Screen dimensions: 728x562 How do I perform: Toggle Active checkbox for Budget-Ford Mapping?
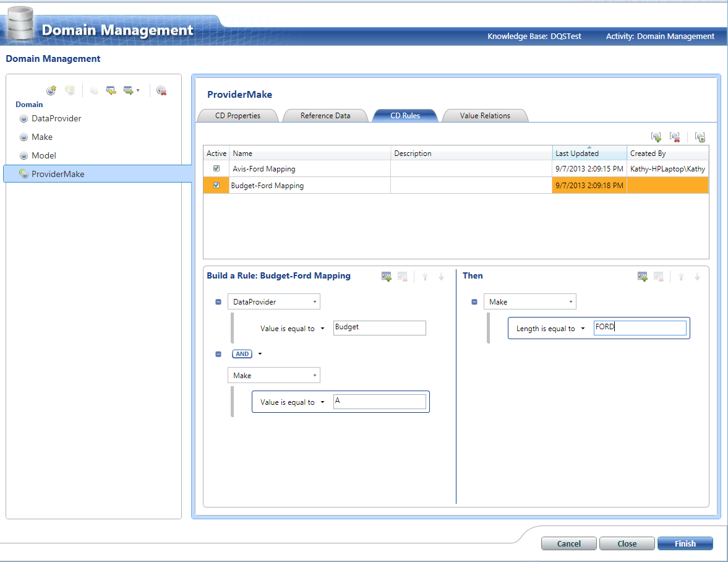pyautogui.click(x=216, y=185)
